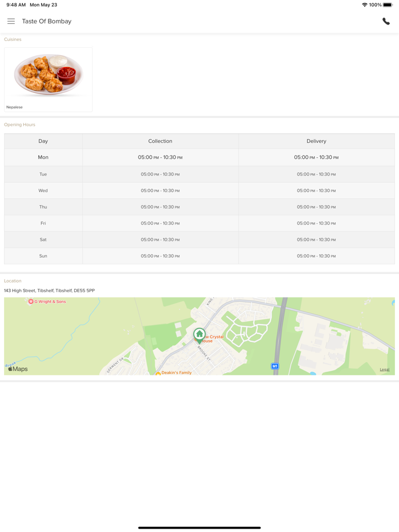
Task: Tap the Taste Of Bombay title
Action: click(x=47, y=22)
